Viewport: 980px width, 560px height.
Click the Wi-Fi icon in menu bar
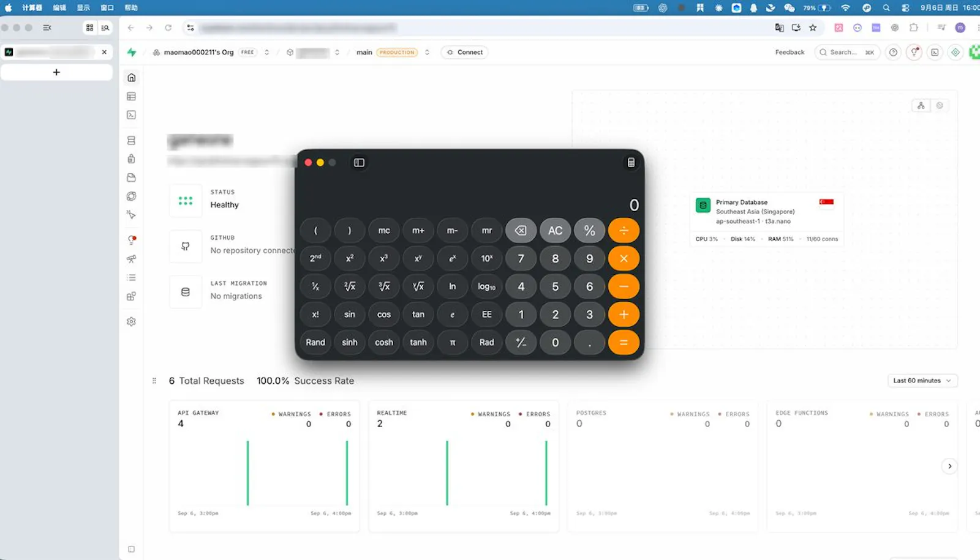(845, 8)
